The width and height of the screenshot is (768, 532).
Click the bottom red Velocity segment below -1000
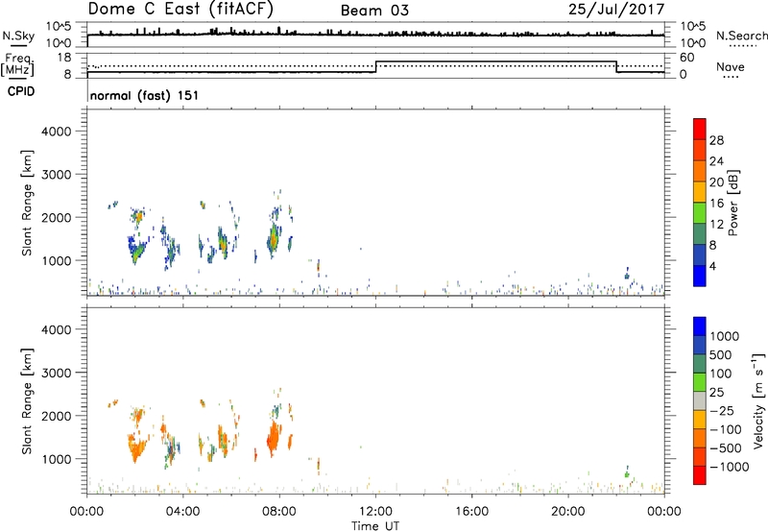pos(700,475)
